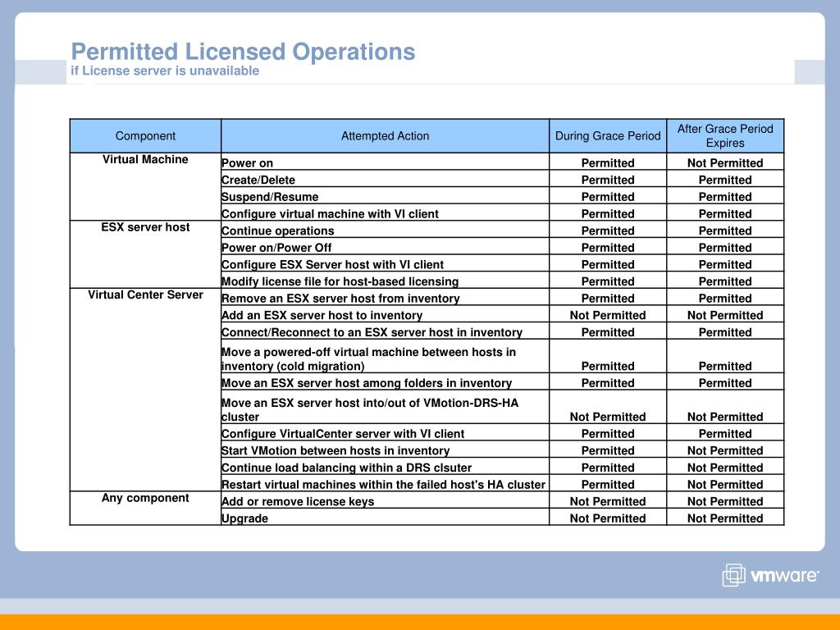Click the 'Suspend/Resume' action cell

point(386,197)
